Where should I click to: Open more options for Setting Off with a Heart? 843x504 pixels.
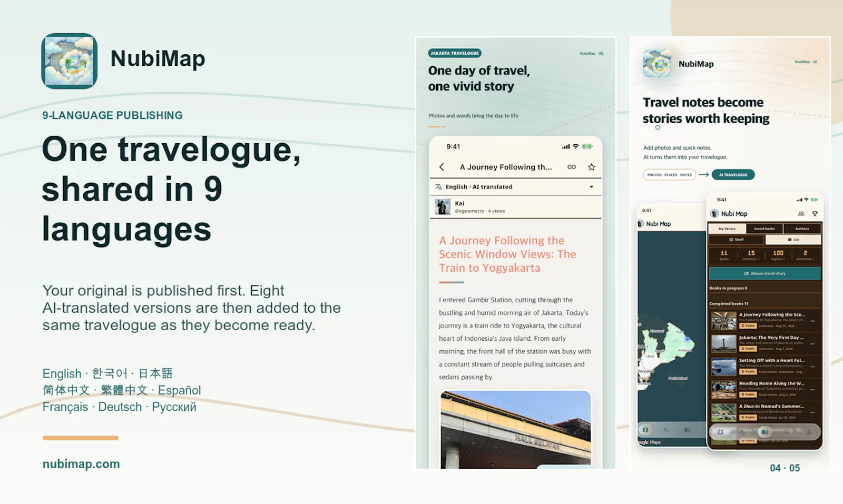point(813,367)
